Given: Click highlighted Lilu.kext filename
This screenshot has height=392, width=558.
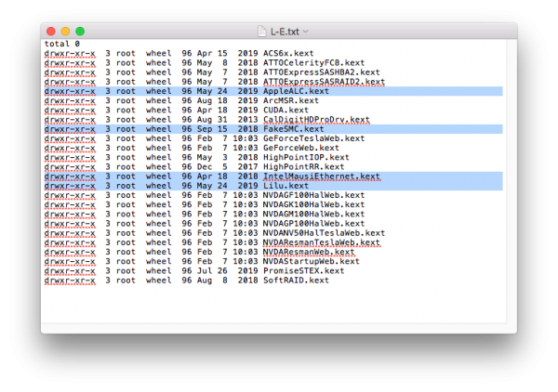Looking at the screenshot, I should 286,186.
